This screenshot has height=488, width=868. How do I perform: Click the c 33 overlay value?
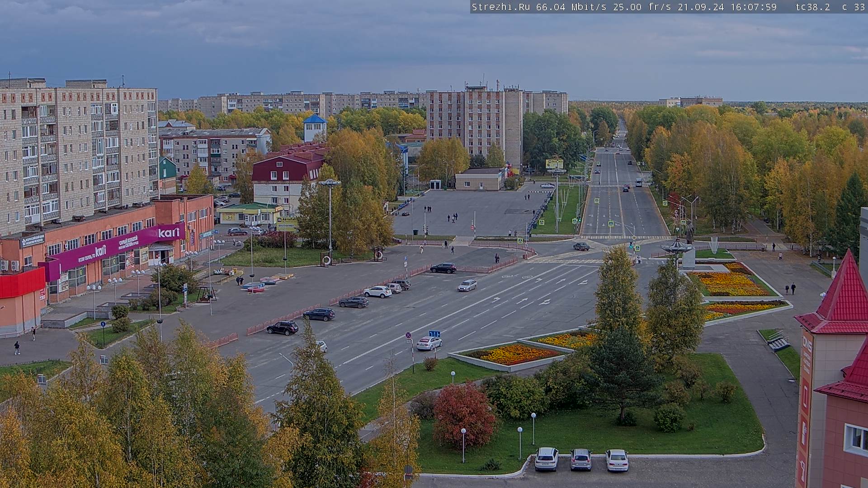pos(854,7)
